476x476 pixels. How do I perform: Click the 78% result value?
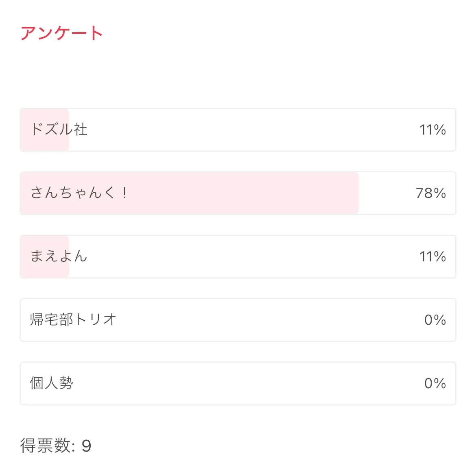(x=430, y=193)
